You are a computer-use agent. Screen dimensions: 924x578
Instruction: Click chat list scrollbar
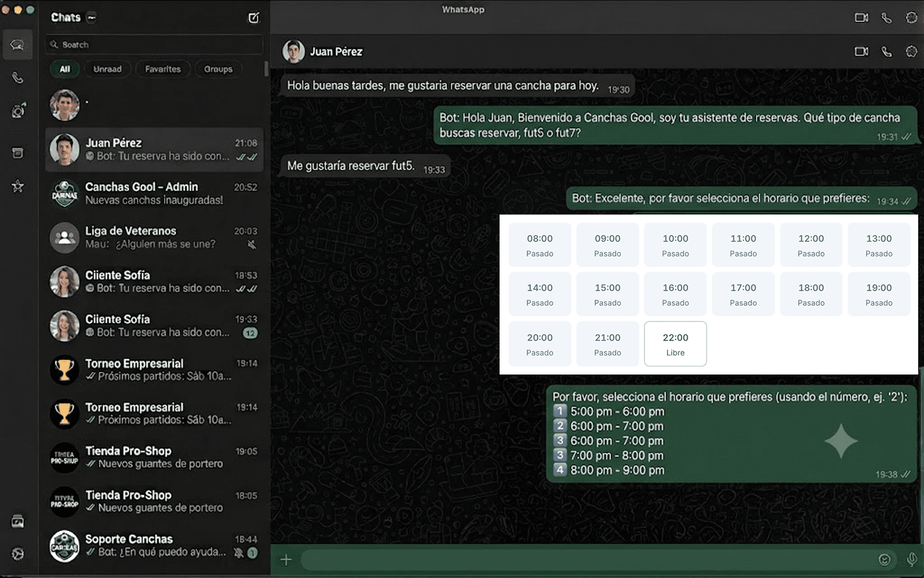(266, 69)
